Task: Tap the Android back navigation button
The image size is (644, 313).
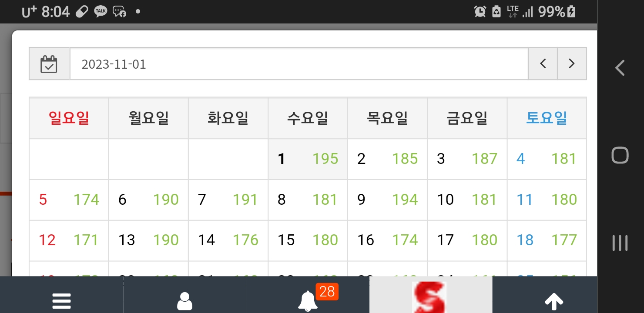Action: pos(620,68)
